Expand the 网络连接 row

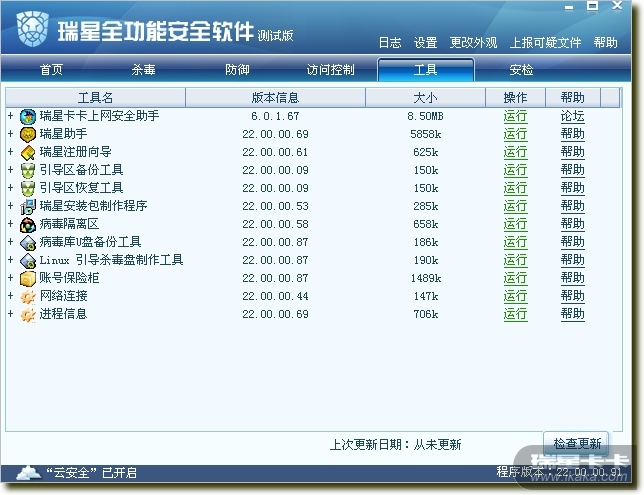(11, 296)
